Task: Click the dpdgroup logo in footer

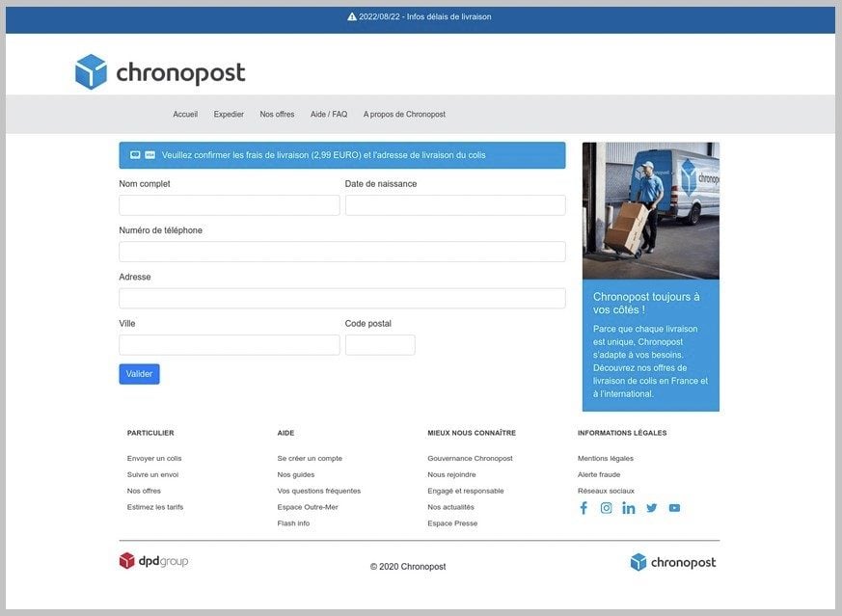Action: tap(153, 561)
